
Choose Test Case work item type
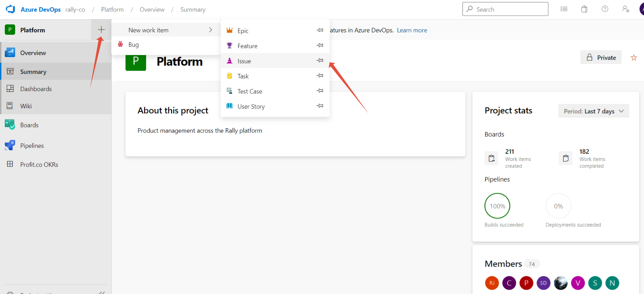click(x=275, y=91)
